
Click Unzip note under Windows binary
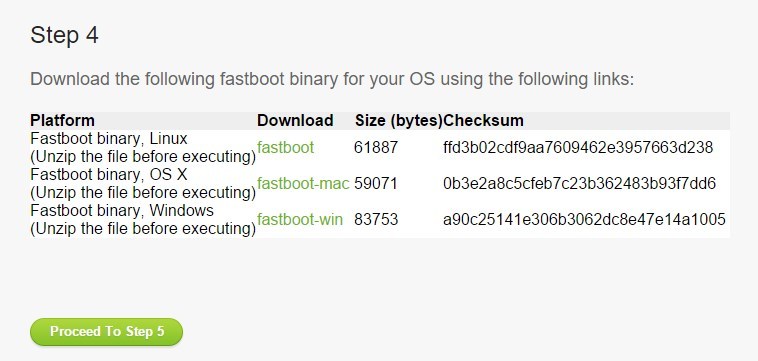(143, 229)
